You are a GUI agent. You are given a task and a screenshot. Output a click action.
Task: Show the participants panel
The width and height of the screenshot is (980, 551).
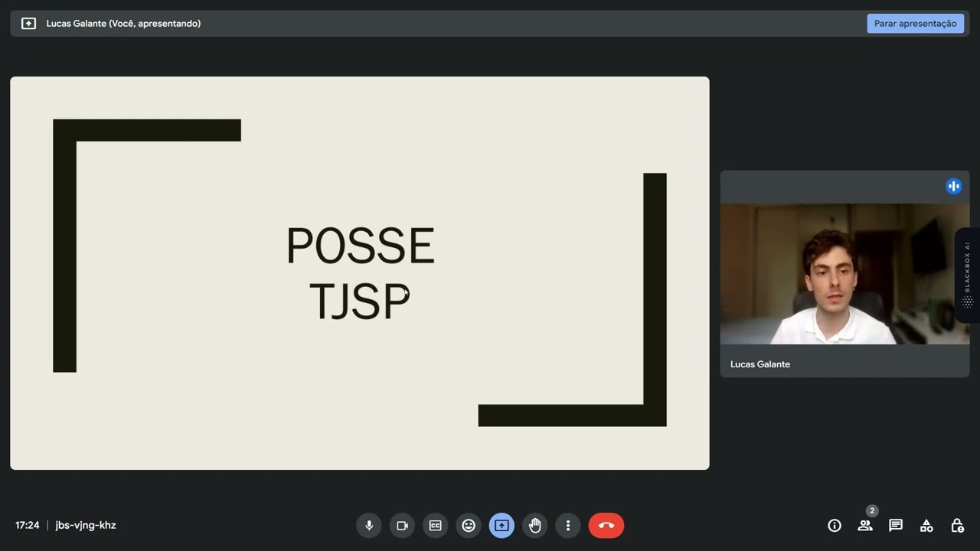[865, 526]
